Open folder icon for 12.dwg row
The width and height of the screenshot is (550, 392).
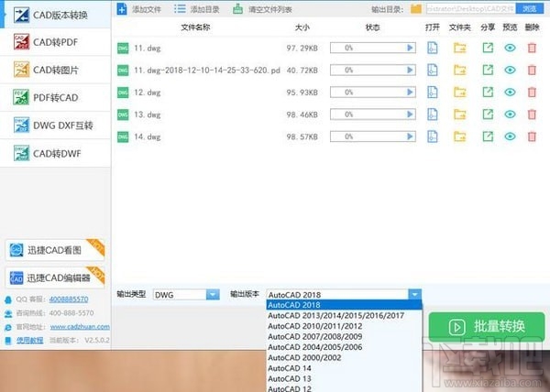point(460,93)
